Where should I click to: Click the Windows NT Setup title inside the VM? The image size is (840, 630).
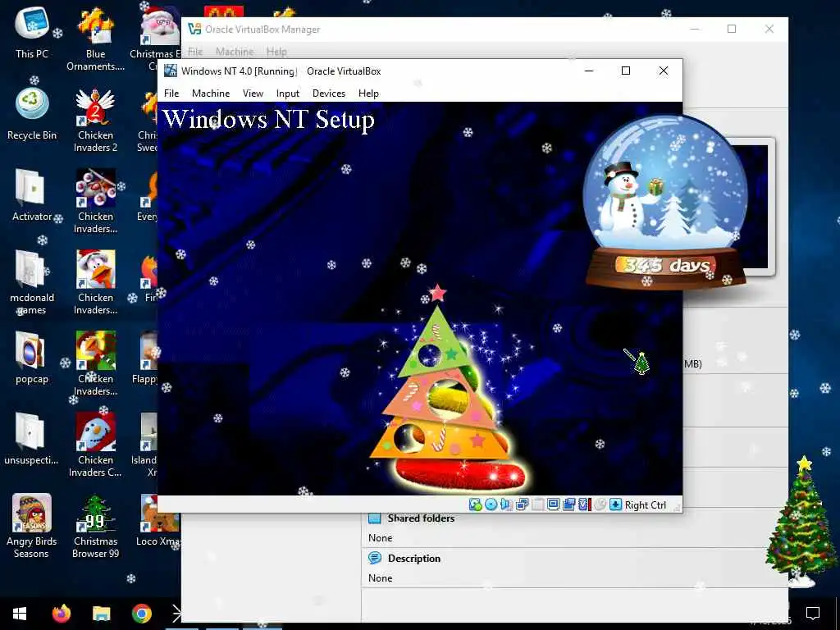coord(268,120)
